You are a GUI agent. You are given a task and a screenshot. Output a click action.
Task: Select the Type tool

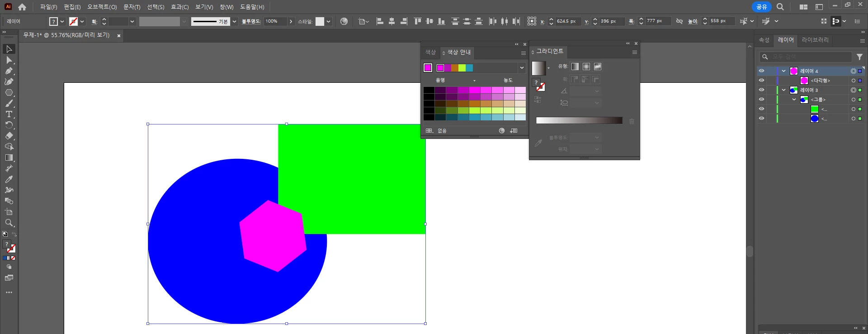coord(9,115)
